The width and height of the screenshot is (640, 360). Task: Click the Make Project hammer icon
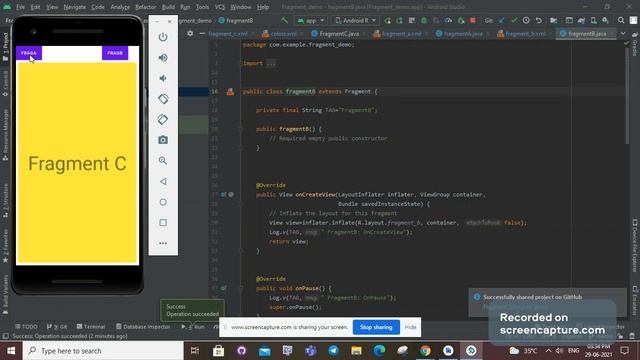(284, 20)
